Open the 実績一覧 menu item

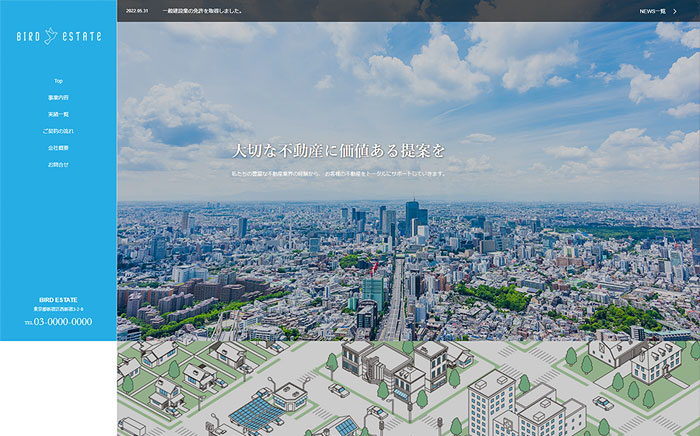[x=58, y=114]
